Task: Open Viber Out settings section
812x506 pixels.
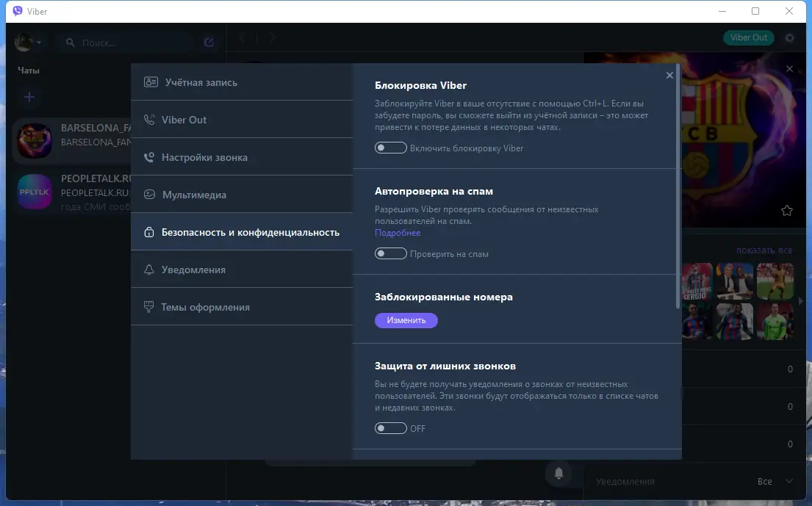Action: coord(242,120)
